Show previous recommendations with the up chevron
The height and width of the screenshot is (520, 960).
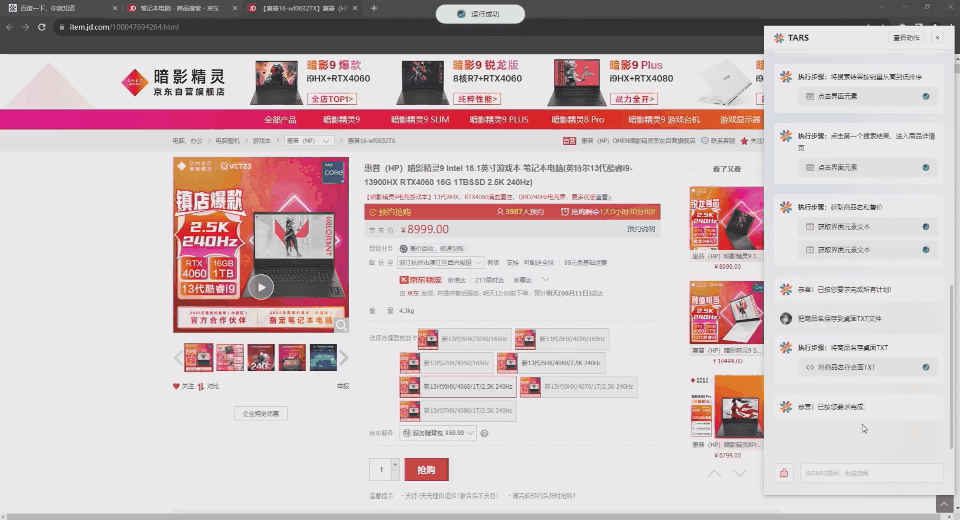tap(714, 473)
